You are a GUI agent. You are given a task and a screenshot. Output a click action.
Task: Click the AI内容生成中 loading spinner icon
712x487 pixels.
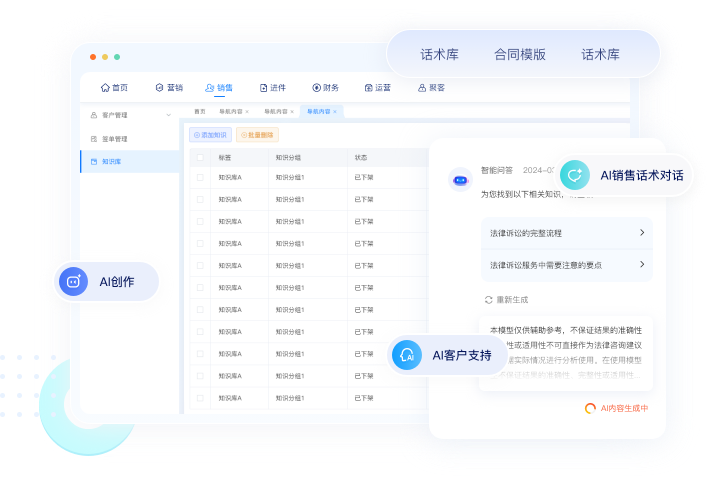click(591, 408)
